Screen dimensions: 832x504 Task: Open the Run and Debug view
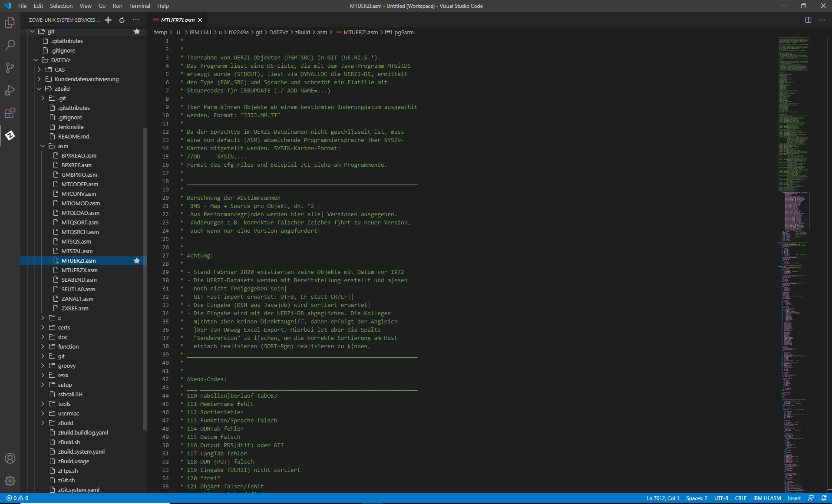coord(10,90)
